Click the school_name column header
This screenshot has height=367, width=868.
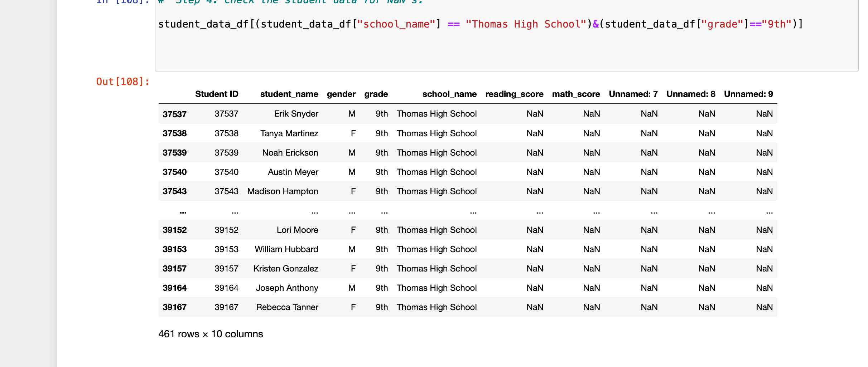coord(449,94)
